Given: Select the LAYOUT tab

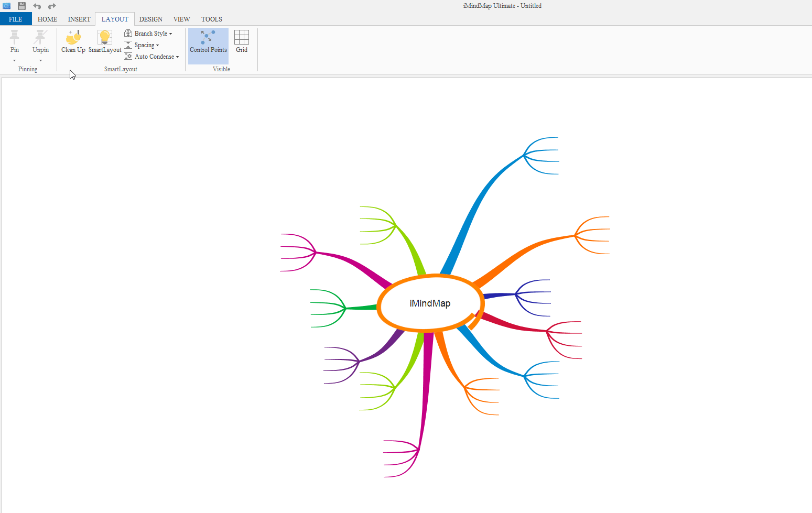Looking at the screenshot, I should (x=115, y=19).
